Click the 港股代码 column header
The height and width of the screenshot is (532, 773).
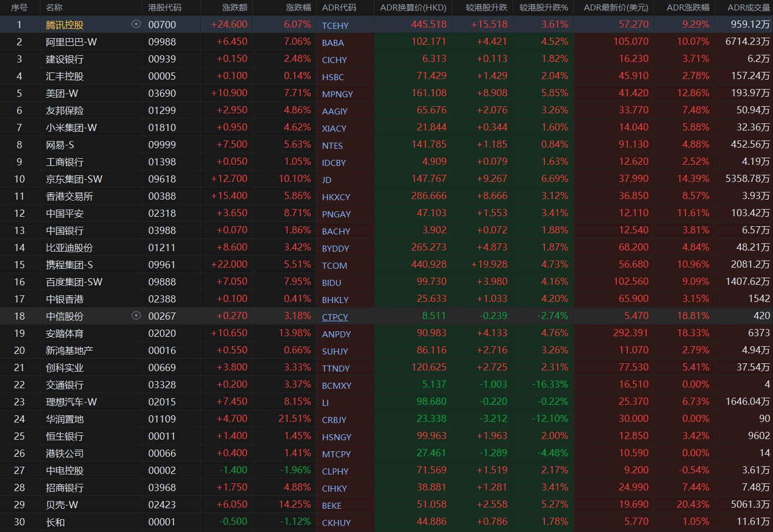tap(164, 8)
